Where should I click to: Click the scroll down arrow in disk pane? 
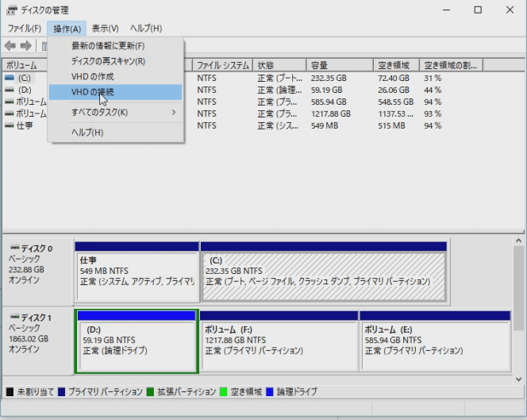pos(518,380)
